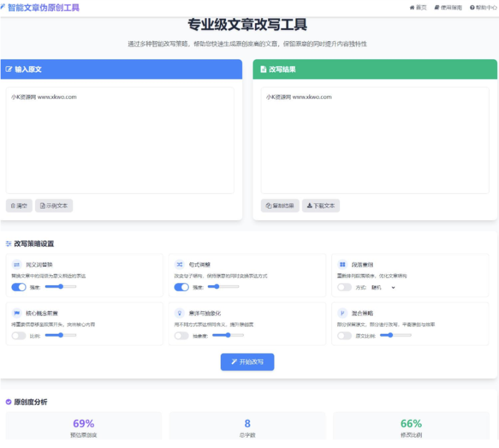Click the 段落重组 grid icon
Image resolution: width=499 pixels, height=448 pixels.
click(342, 265)
